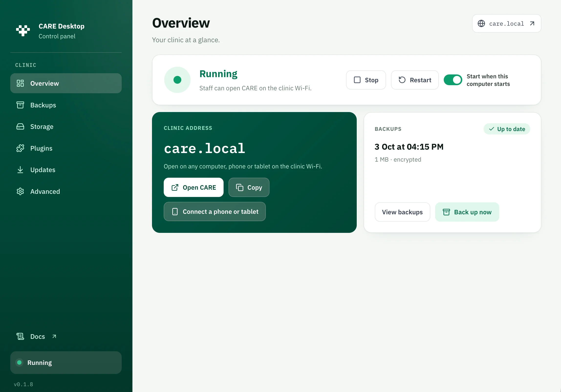Open the Overview sidebar item
Screen dimensions: 561x392
coord(66,83)
